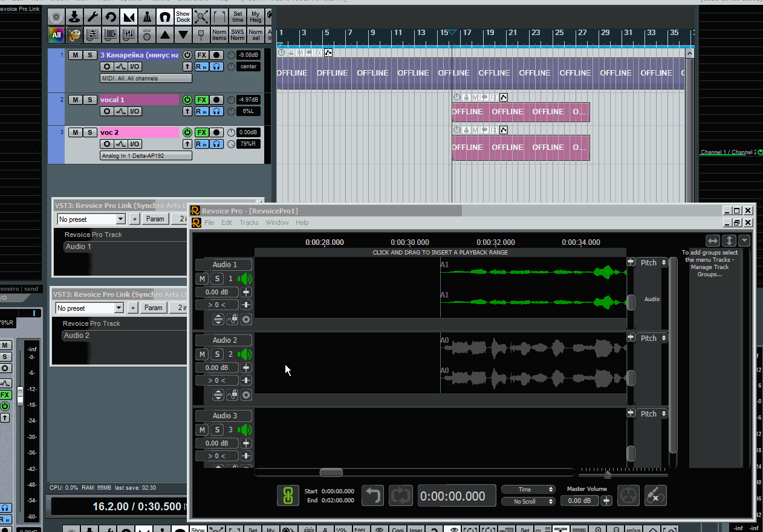Open Pitch dropdown for Audio 3 track
The image size is (763, 532).
(653, 414)
